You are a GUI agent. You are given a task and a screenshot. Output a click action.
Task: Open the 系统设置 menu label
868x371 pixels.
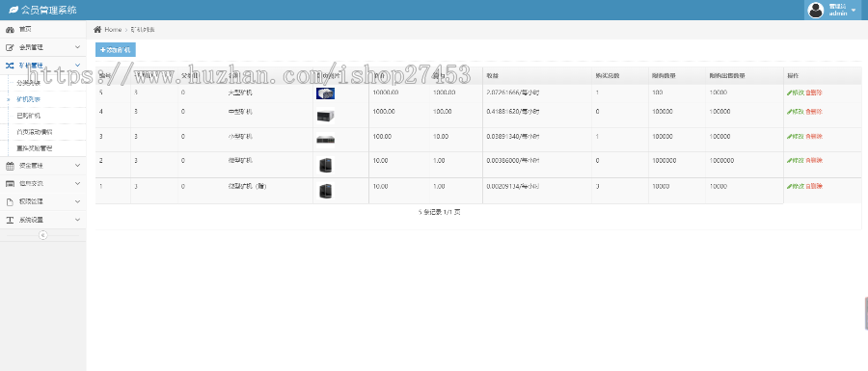click(x=31, y=220)
